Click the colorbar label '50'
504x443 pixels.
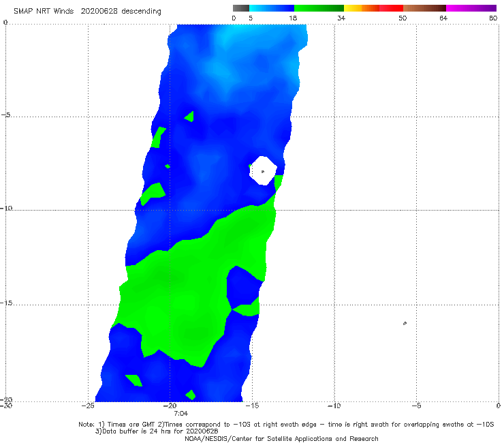(x=403, y=18)
